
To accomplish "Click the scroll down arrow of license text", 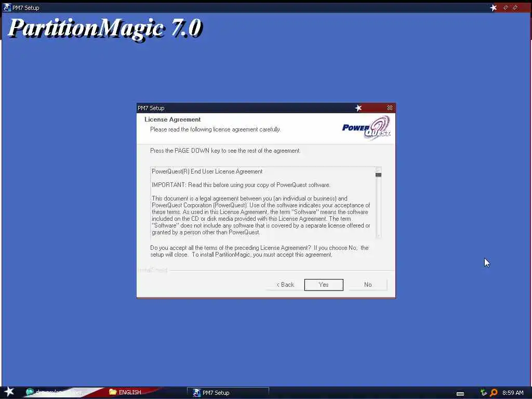I will tap(378, 235).
